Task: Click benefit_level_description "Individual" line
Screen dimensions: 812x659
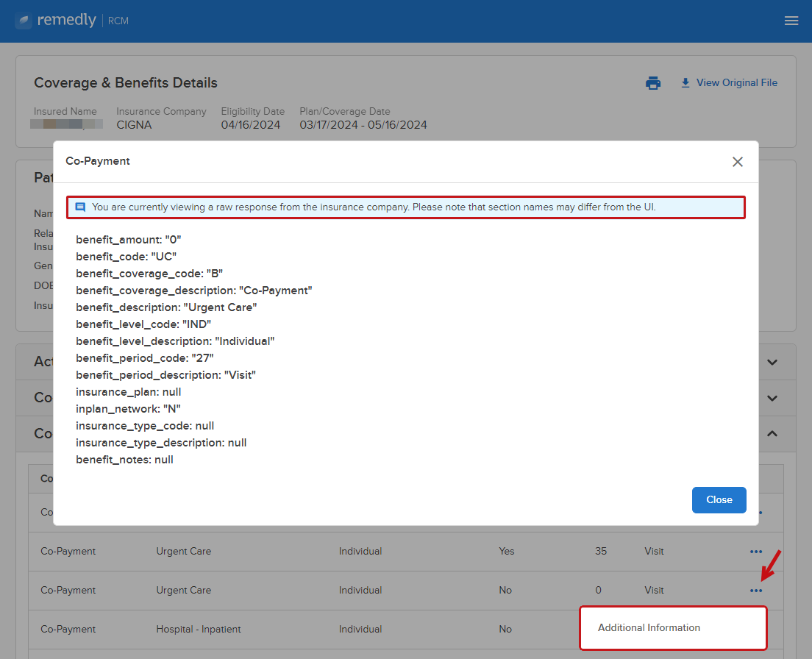Action: [x=175, y=342]
